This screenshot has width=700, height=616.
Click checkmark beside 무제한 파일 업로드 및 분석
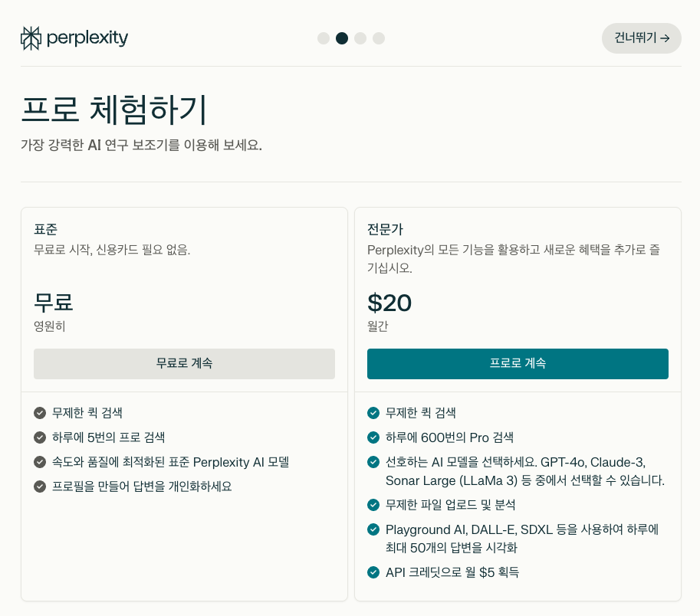373,505
